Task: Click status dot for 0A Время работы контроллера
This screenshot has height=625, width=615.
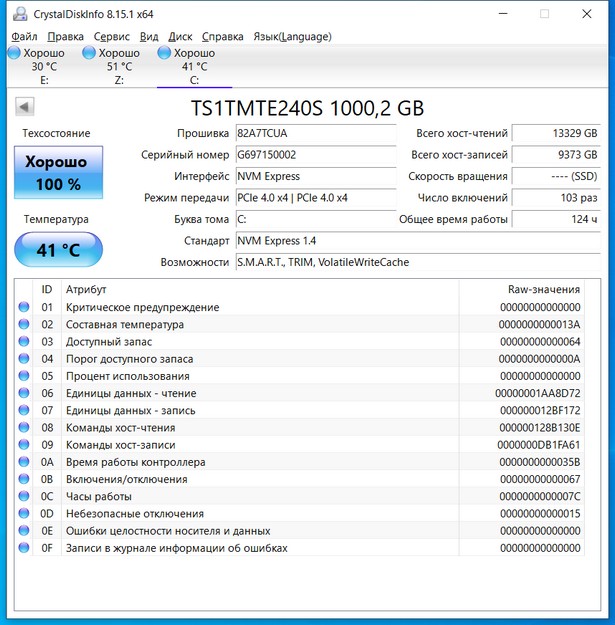Action: pyautogui.click(x=24, y=462)
